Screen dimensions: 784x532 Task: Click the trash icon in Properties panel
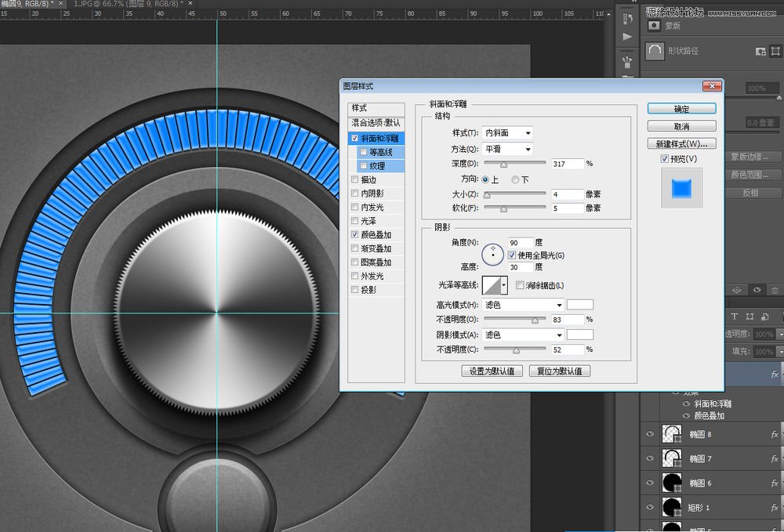[x=775, y=290]
